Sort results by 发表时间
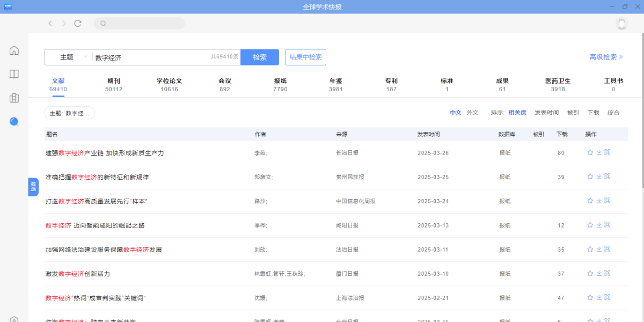Image resolution: width=644 pixels, height=322 pixels. 547,113
